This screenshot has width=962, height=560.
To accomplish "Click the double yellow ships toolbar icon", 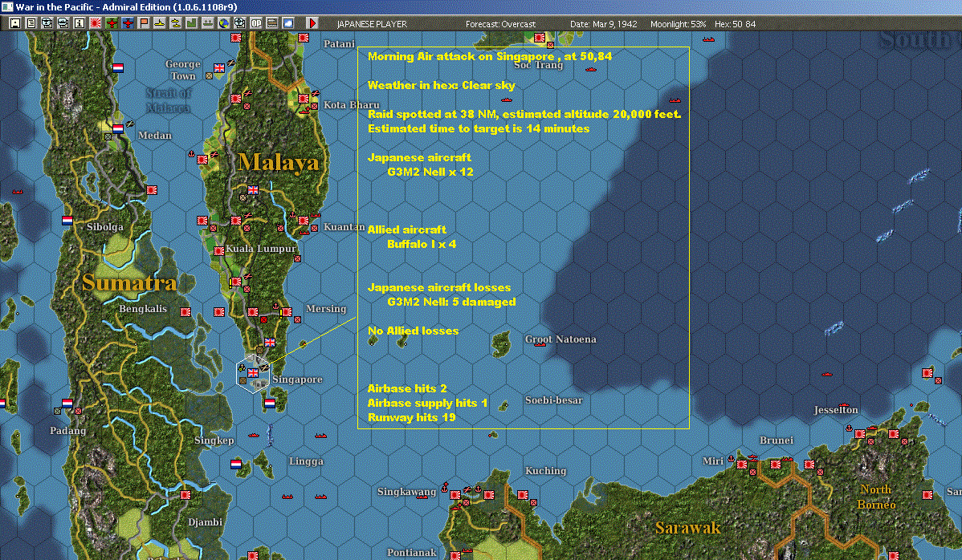I will [176, 23].
